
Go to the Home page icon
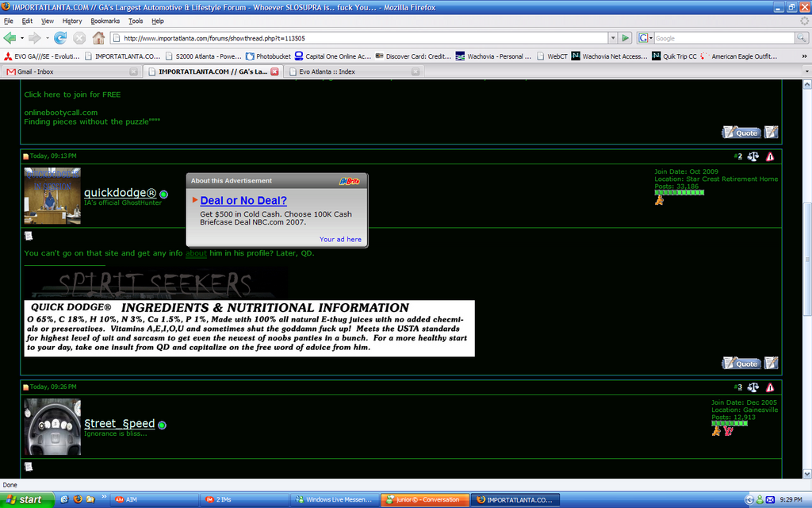[98, 37]
